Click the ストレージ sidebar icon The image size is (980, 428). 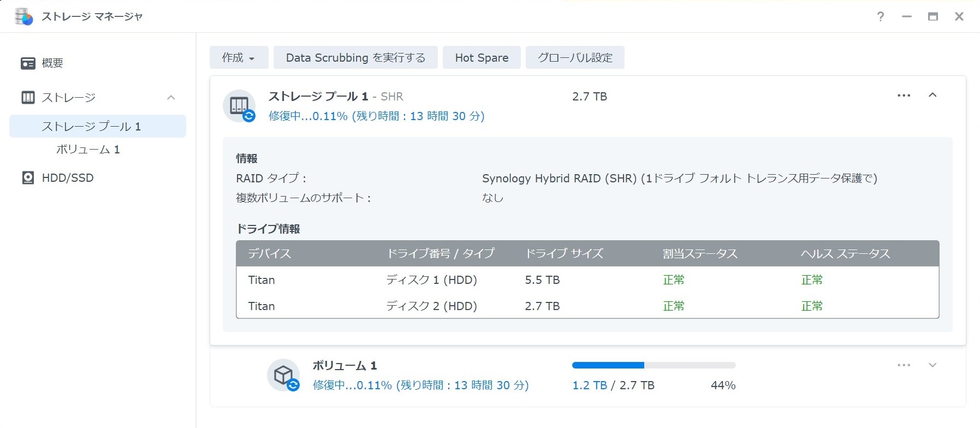28,98
